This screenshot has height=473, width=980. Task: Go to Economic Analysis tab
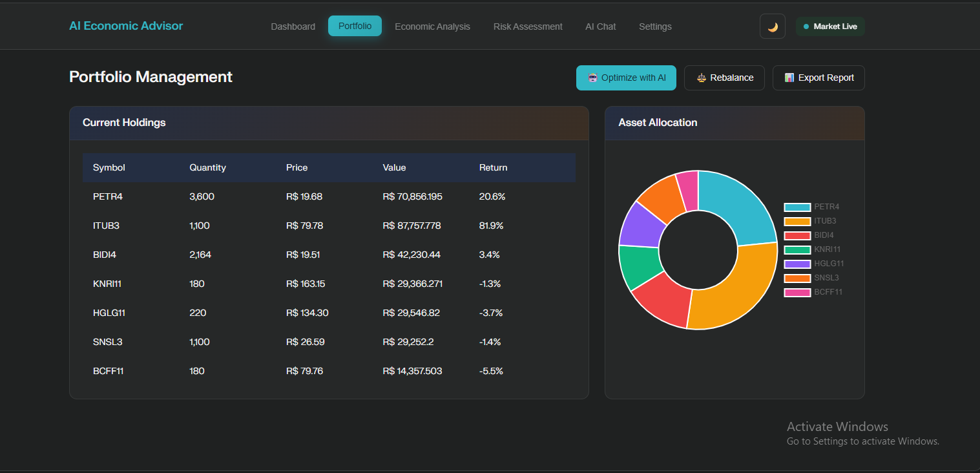click(432, 26)
